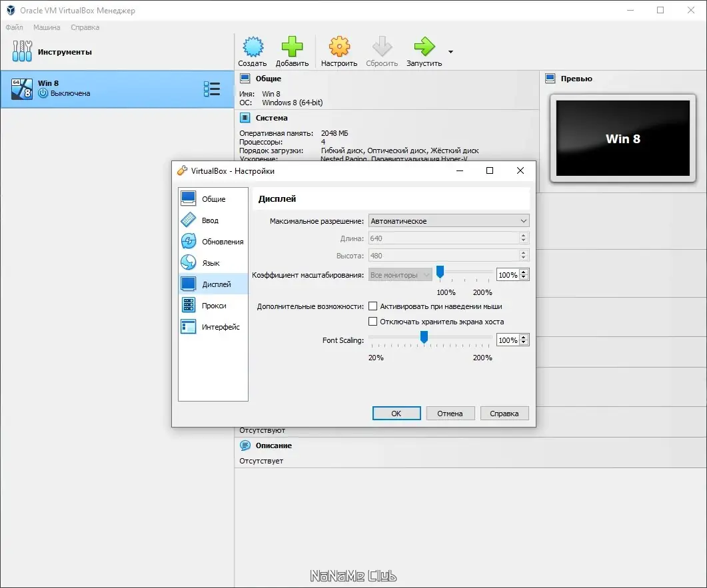Click the Font Scaling 100% value field
The height and width of the screenshot is (588, 707).
coord(508,340)
